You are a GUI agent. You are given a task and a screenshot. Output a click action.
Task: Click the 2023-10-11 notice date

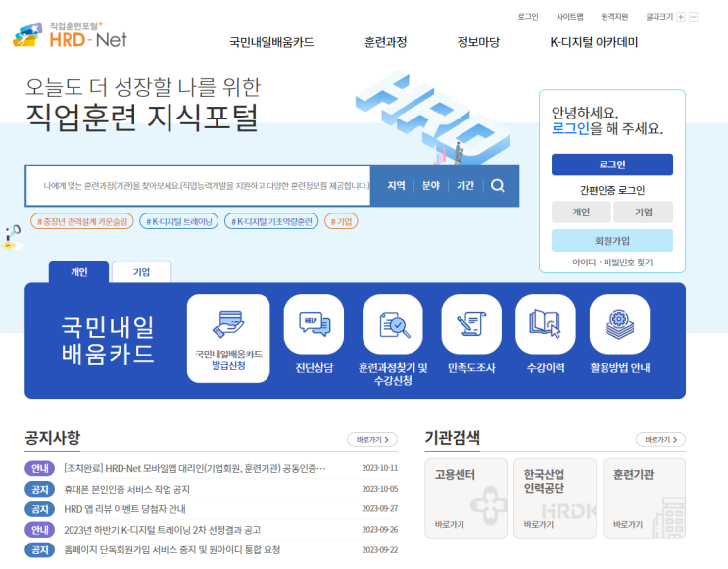[380, 468]
